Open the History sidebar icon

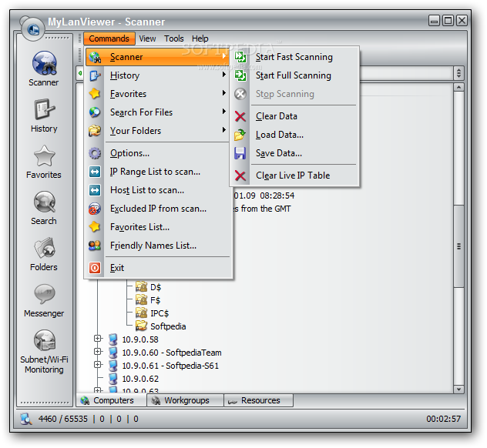[44, 109]
